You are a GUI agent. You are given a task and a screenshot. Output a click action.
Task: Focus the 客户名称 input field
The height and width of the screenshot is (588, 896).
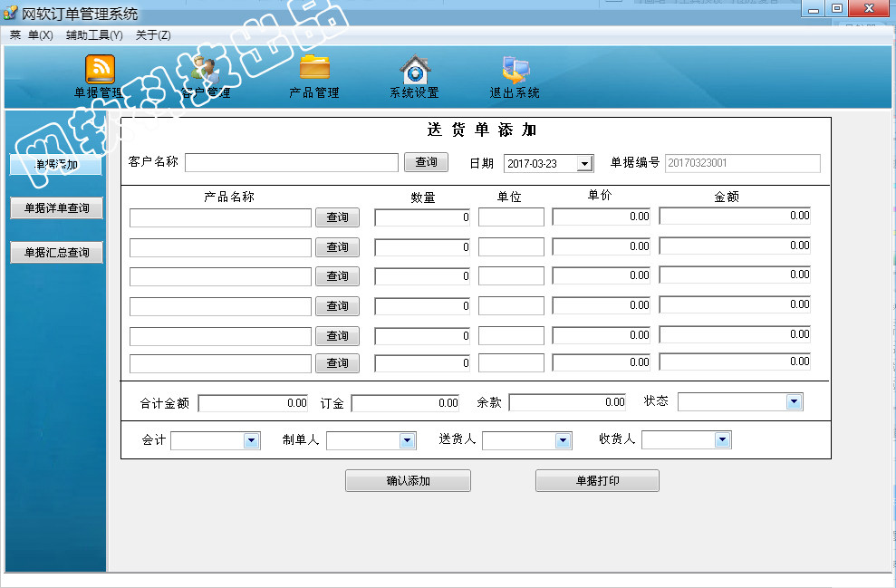click(291, 163)
